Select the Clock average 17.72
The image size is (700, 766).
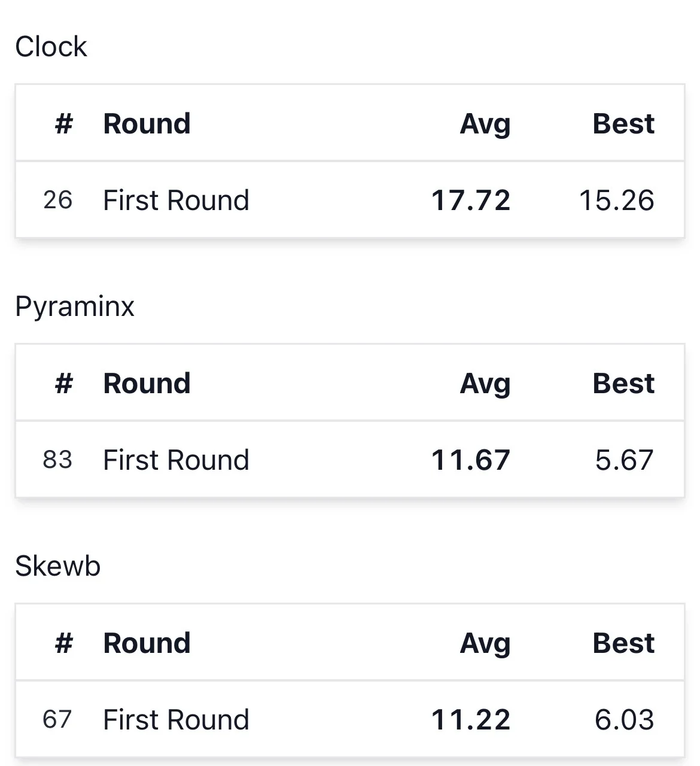[471, 200]
